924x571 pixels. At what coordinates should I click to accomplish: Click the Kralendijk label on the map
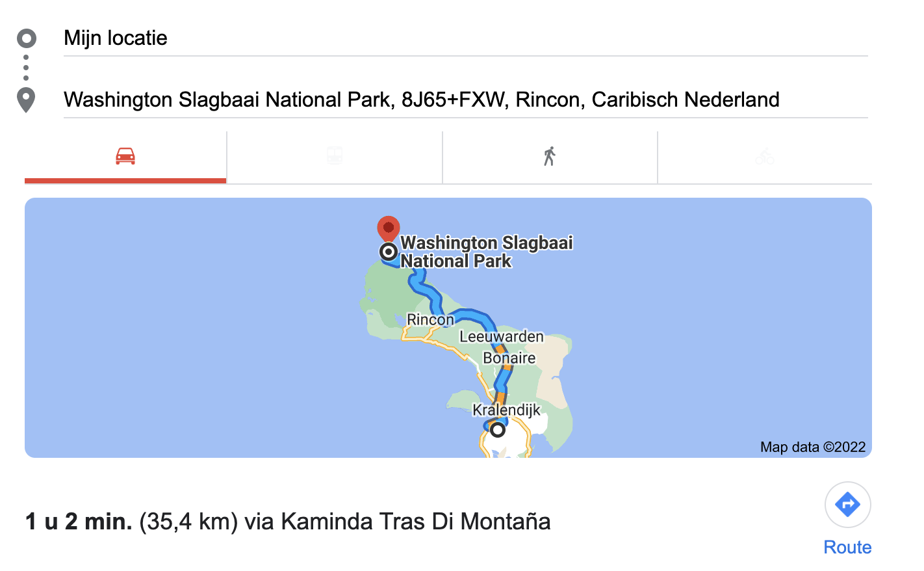coord(506,410)
